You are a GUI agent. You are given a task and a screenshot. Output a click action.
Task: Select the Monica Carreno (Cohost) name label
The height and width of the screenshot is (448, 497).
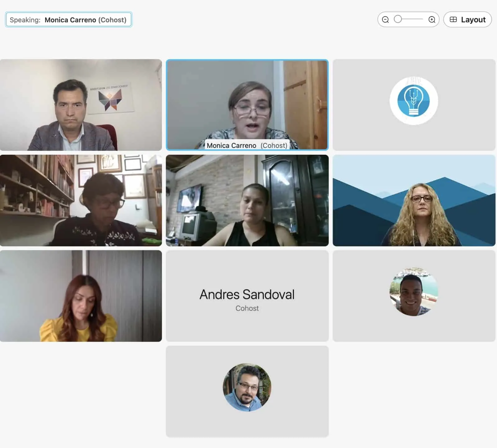pyautogui.click(x=247, y=145)
